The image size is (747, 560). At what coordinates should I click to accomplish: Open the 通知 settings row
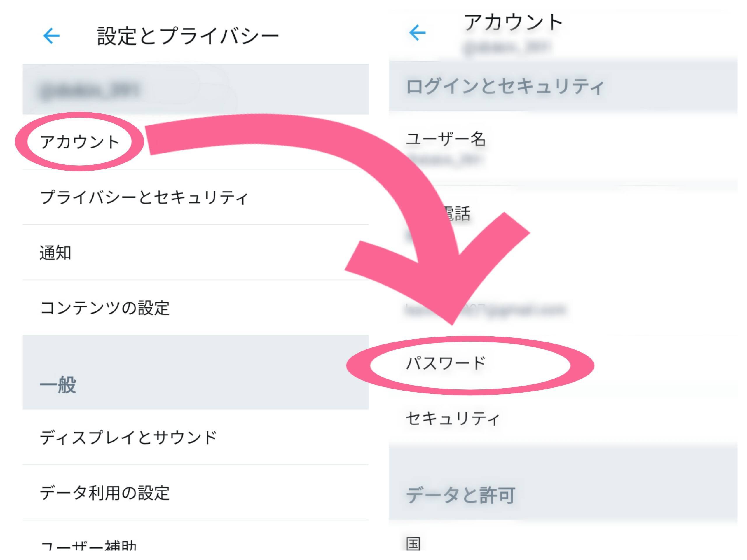pyautogui.click(x=55, y=253)
